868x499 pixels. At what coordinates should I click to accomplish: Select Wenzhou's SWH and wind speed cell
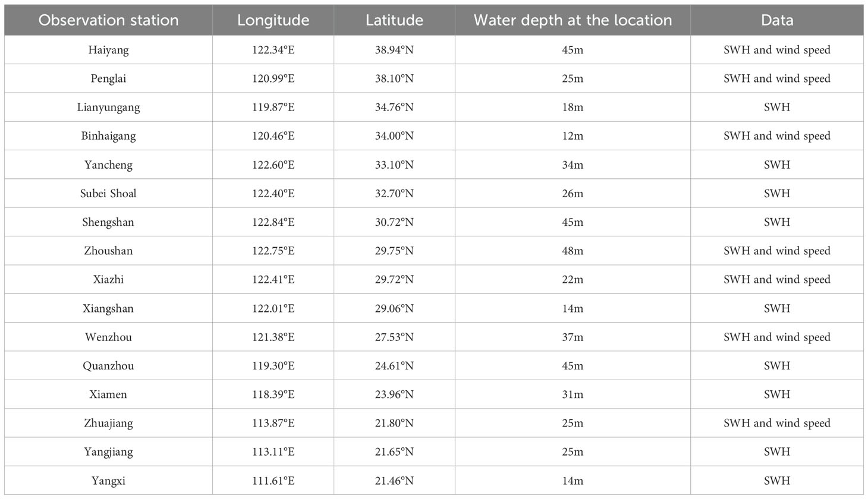pos(777,337)
